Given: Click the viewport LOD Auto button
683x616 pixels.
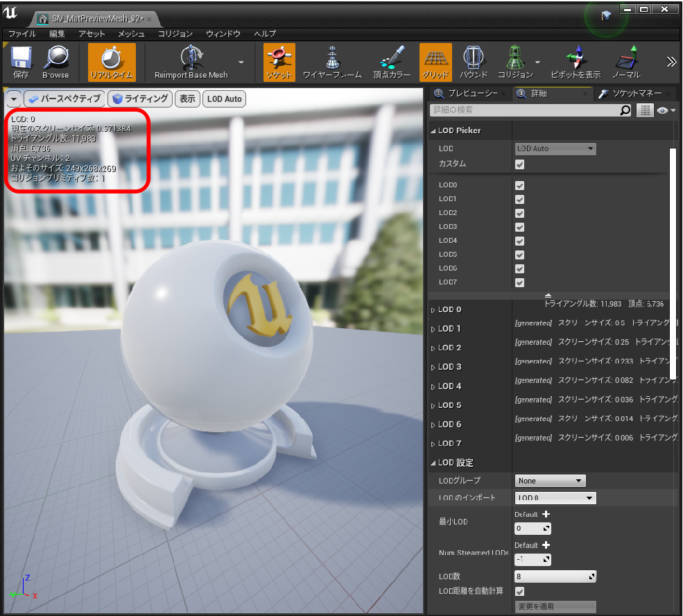Looking at the screenshot, I should [x=225, y=99].
